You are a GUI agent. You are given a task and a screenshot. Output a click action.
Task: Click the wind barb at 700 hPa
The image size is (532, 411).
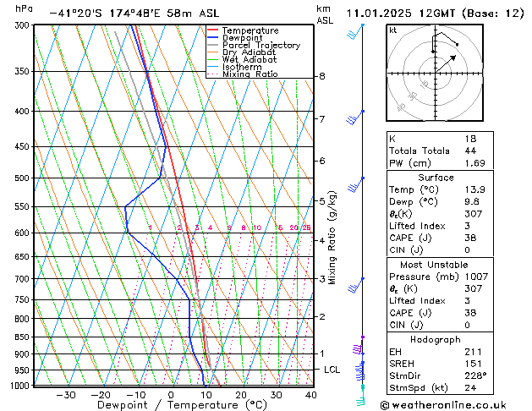coord(355,286)
